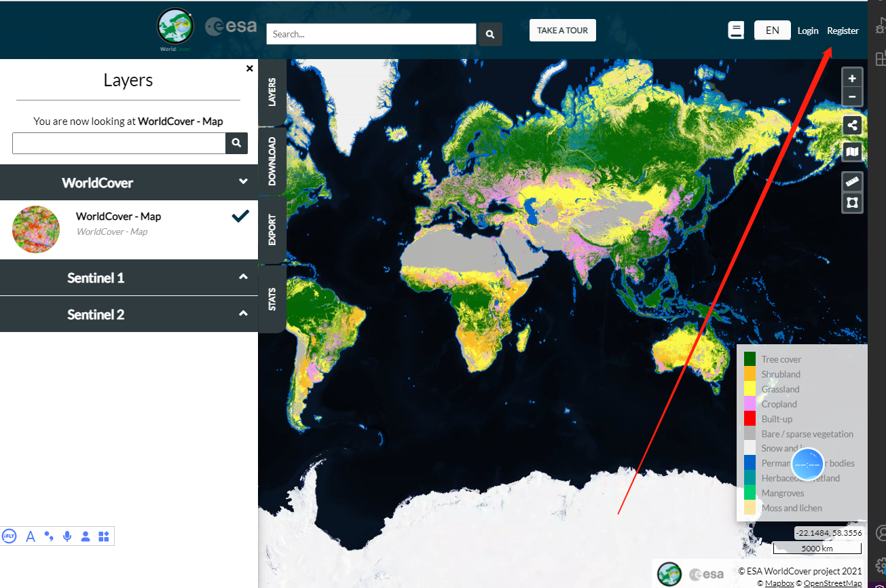Image resolution: width=886 pixels, height=588 pixels.
Task: Click the layer filter input field
Action: (119, 143)
